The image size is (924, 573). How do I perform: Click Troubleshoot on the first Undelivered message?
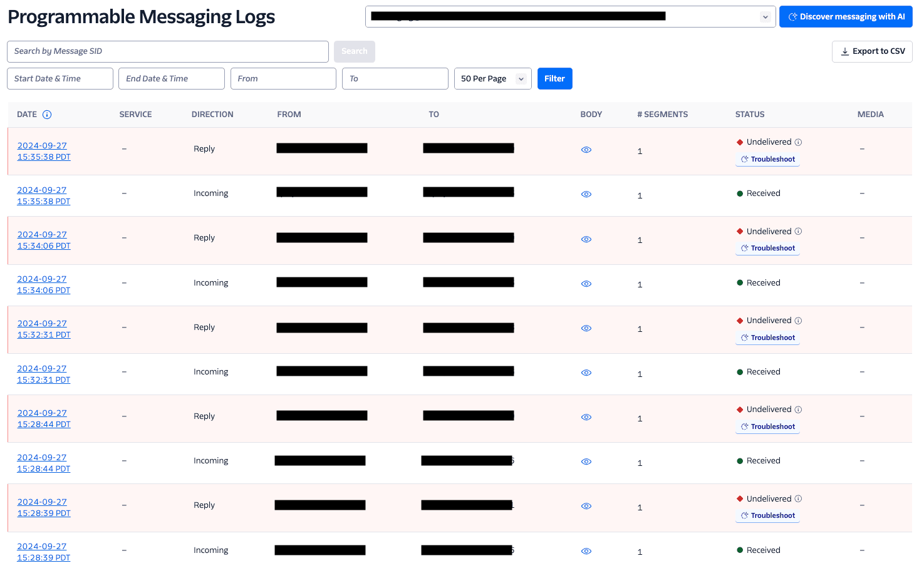767,158
